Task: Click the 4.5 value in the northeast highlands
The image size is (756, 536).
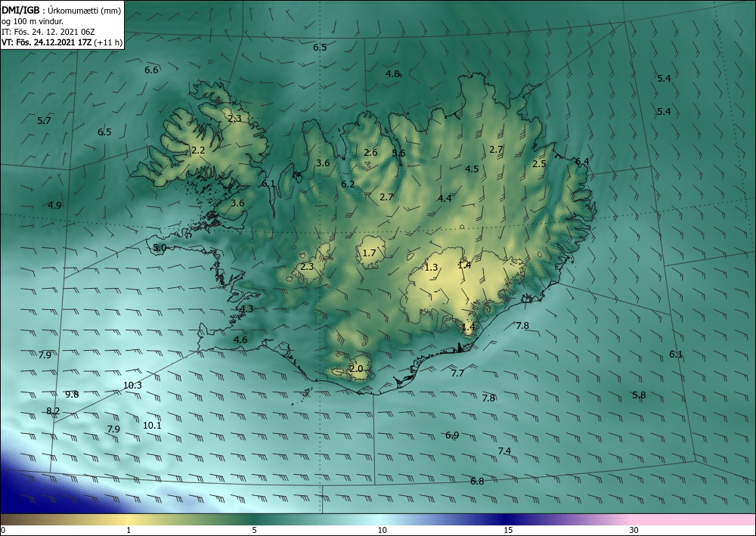Action: [x=472, y=169]
